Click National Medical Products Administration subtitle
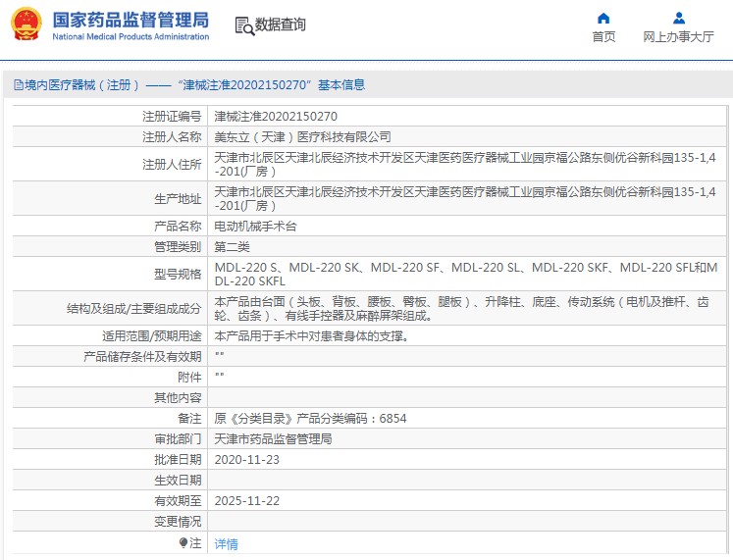This screenshot has width=733, height=560. [131, 36]
